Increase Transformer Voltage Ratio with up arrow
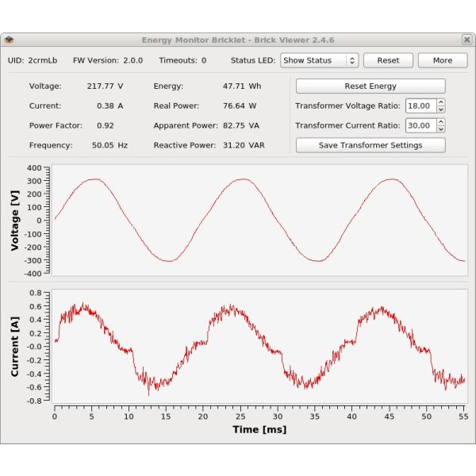The height and width of the screenshot is (476, 476). (441, 102)
